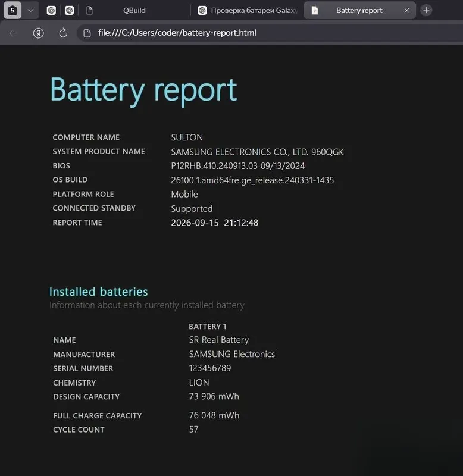Go back with the arrow button
Screen dimensions: 463x476
pos(13,33)
